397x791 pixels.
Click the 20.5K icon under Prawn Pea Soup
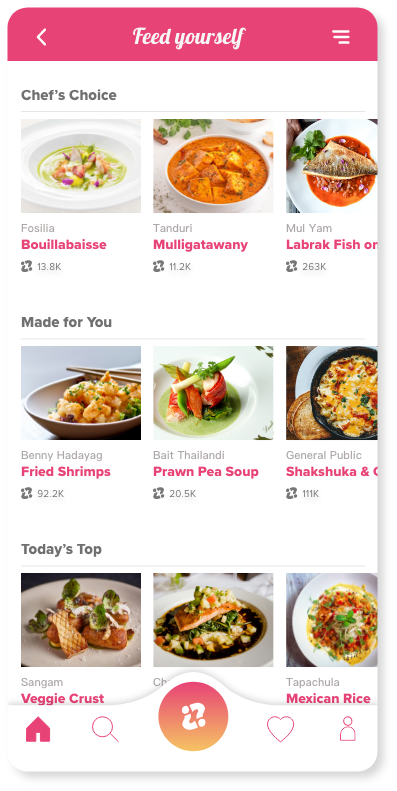pyautogui.click(x=159, y=493)
